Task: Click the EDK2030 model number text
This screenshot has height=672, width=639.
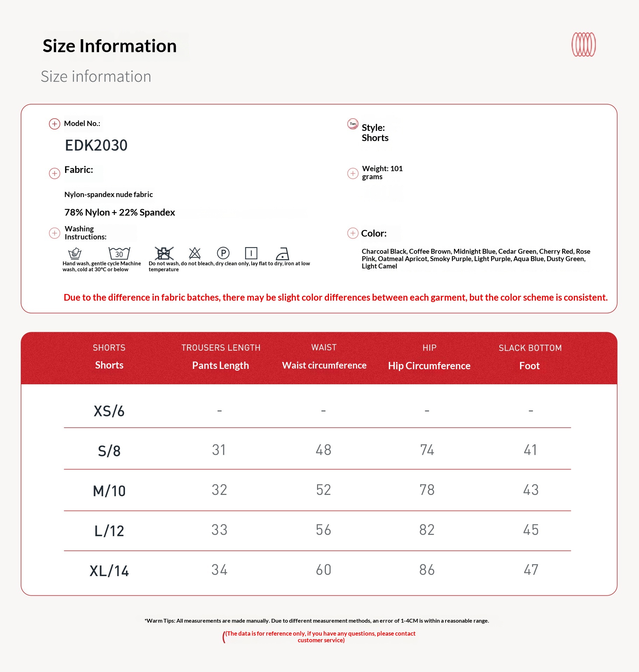Action: (96, 145)
